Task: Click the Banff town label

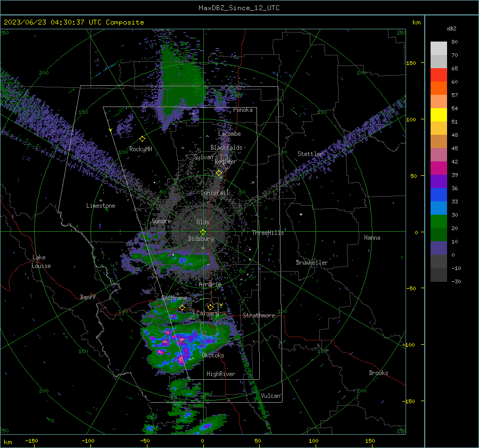Action: pyautogui.click(x=88, y=297)
